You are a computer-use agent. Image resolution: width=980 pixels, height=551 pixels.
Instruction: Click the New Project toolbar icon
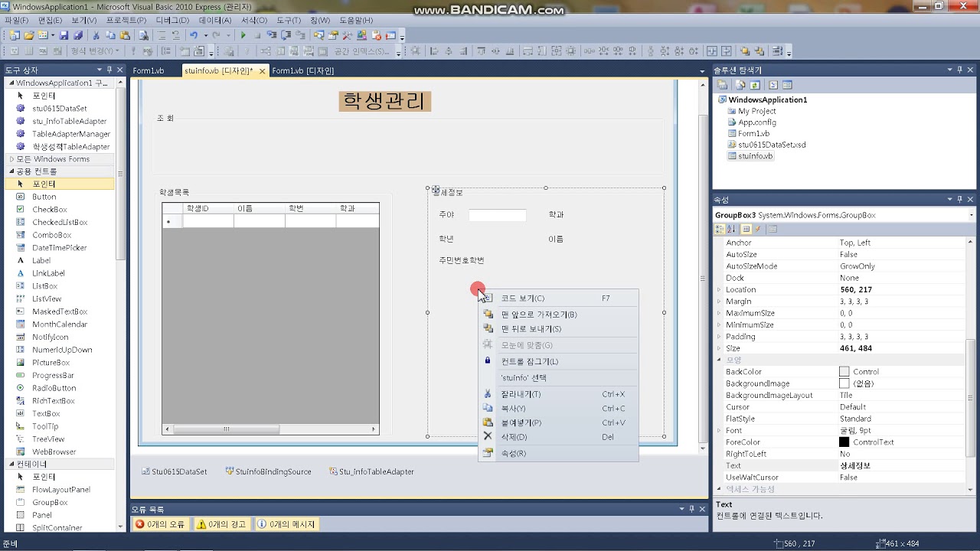15,35
